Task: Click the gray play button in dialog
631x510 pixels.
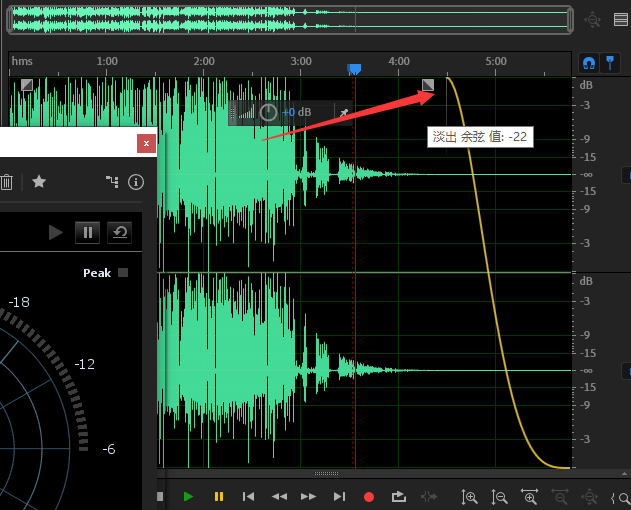Action: (56, 232)
